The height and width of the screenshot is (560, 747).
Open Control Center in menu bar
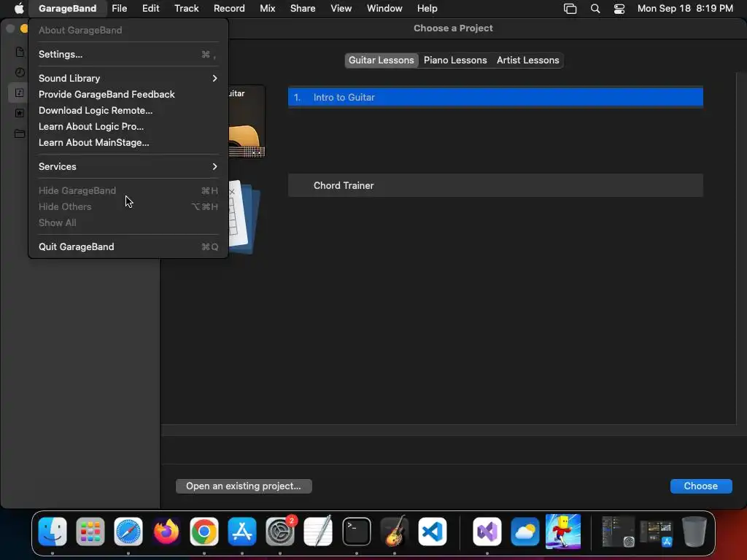619,9
